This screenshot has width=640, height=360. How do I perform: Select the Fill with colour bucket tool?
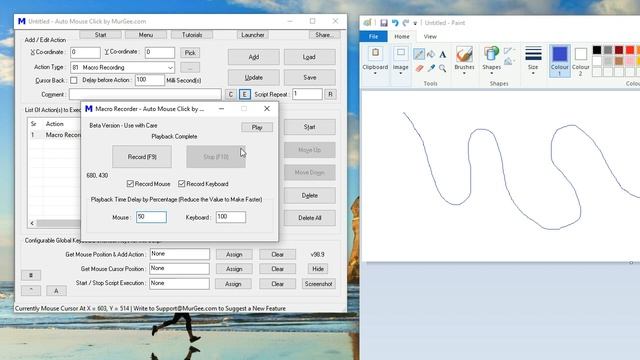(431, 54)
